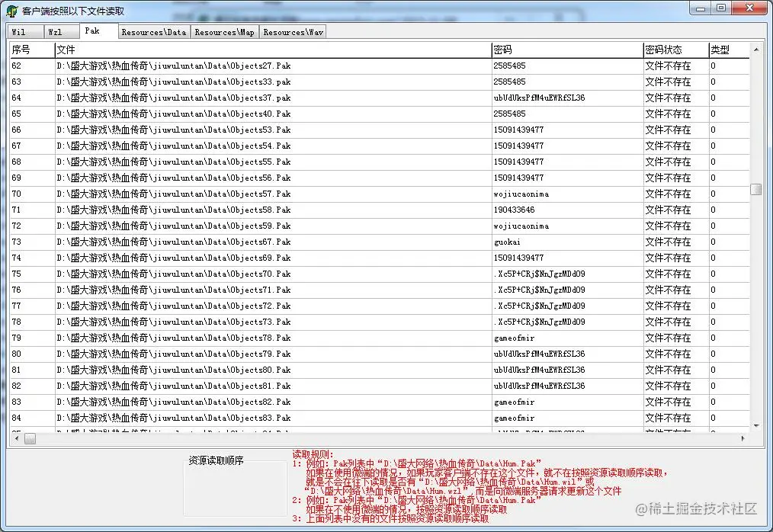
Task: Click password 15091439477 in row 66
Action: click(518, 130)
